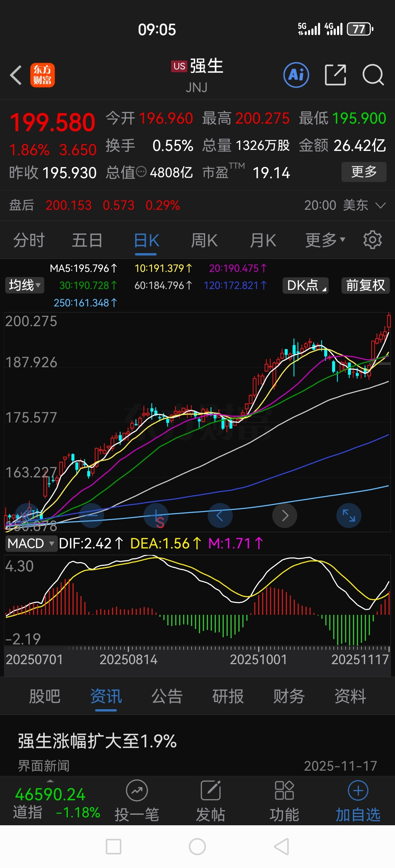This screenshot has height=868, width=395.
Task: Tap the current price 199.580
Action: (x=52, y=122)
